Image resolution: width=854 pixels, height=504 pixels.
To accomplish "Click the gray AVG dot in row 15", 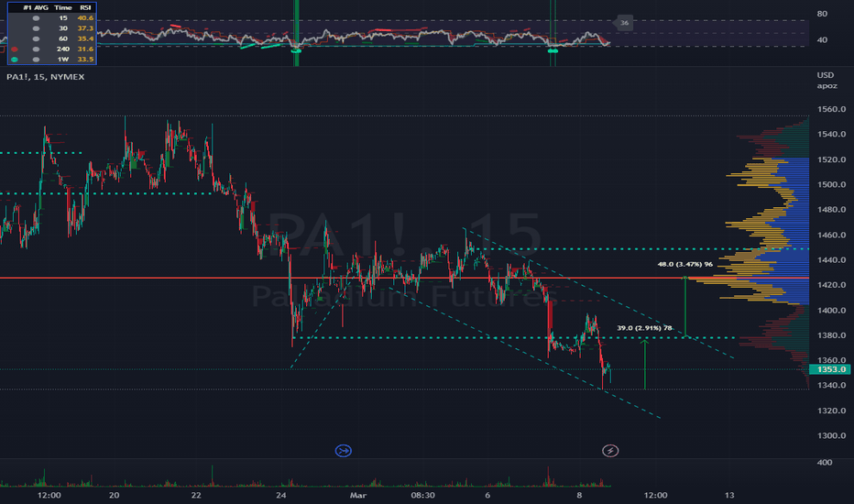I will coord(36,18).
